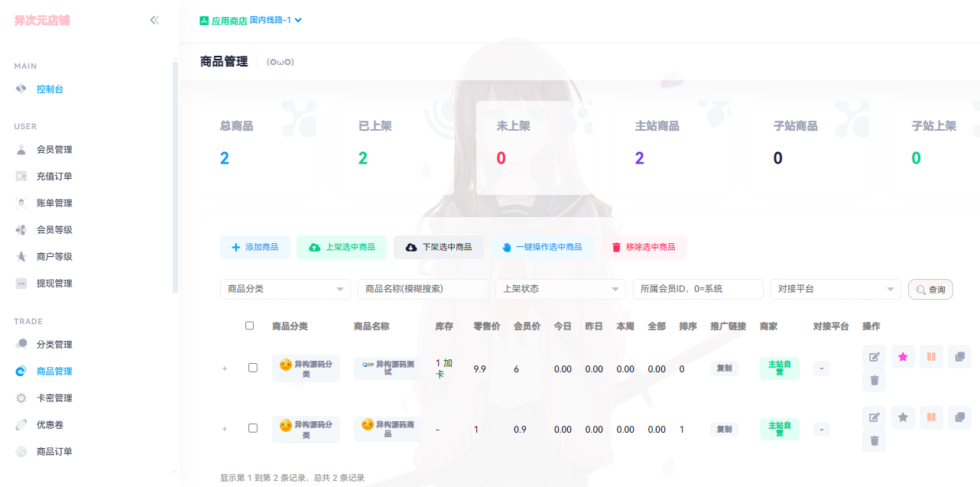Click the pink star icon on first product row
The image size is (980, 487).
click(902, 356)
